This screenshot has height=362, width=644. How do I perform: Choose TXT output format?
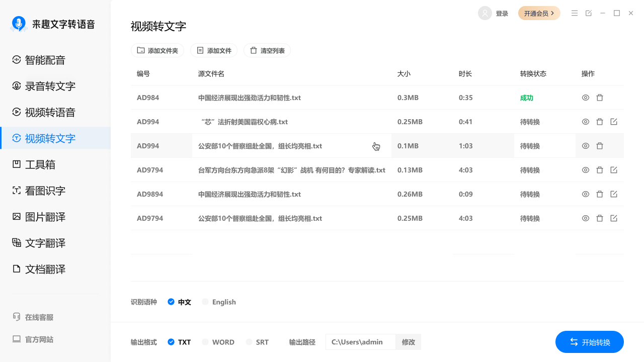tap(179, 342)
